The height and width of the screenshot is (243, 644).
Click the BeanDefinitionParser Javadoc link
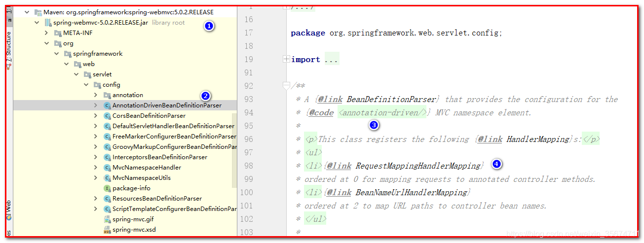pyautogui.click(x=391, y=99)
